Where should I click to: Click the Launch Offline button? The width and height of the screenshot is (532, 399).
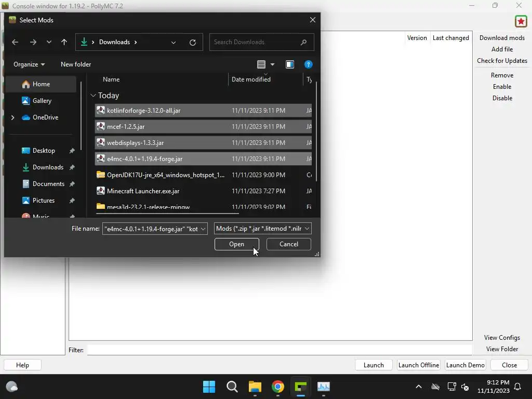coord(418,365)
